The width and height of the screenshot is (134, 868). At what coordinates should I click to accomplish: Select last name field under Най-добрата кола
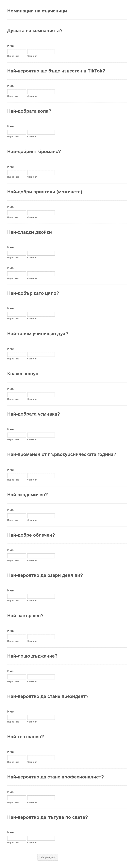pyautogui.click(x=41, y=132)
